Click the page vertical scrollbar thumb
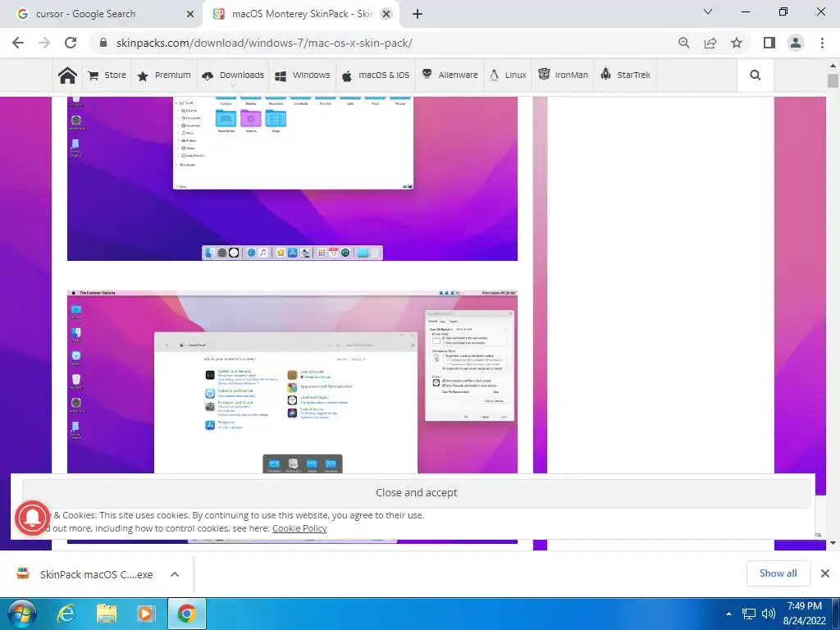The width and height of the screenshot is (840, 630). point(833,81)
